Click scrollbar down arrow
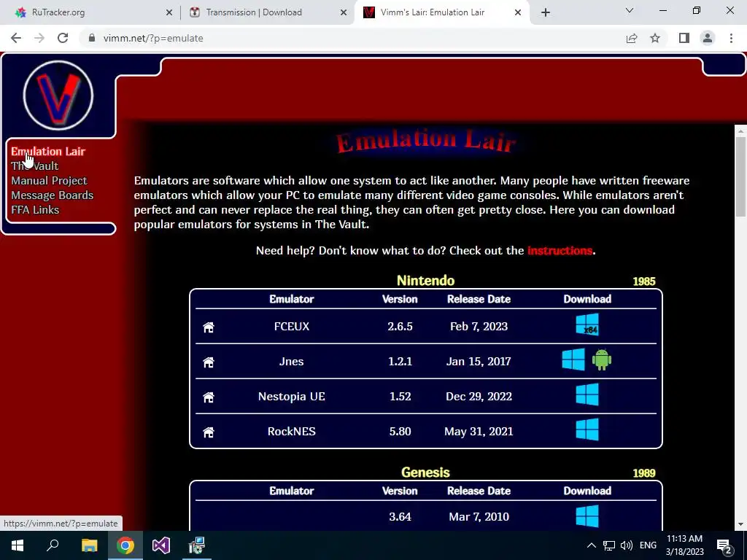Viewport: 747px width, 560px height. [x=740, y=524]
